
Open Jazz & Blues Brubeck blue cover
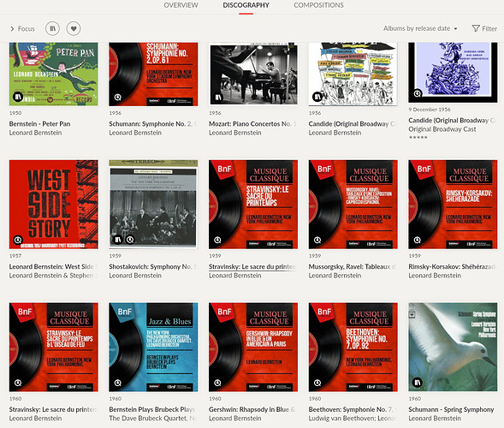coord(153,347)
